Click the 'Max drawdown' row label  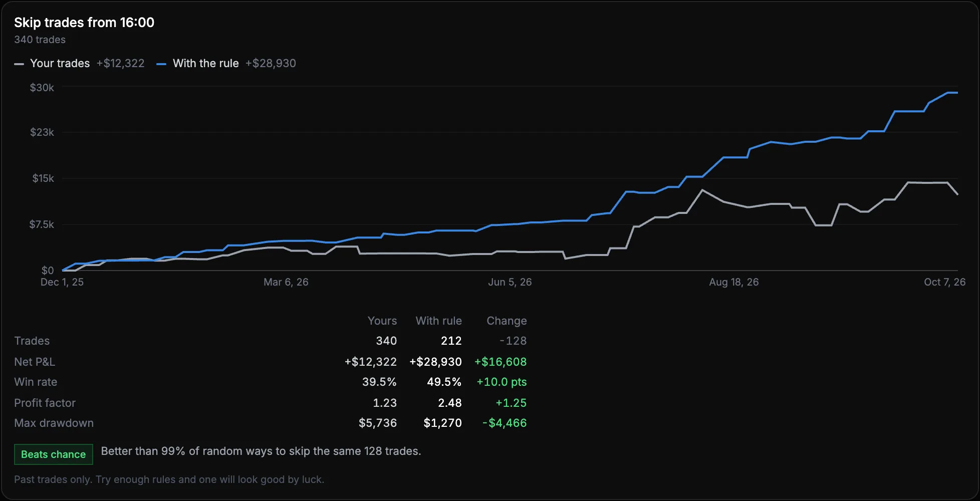point(54,423)
